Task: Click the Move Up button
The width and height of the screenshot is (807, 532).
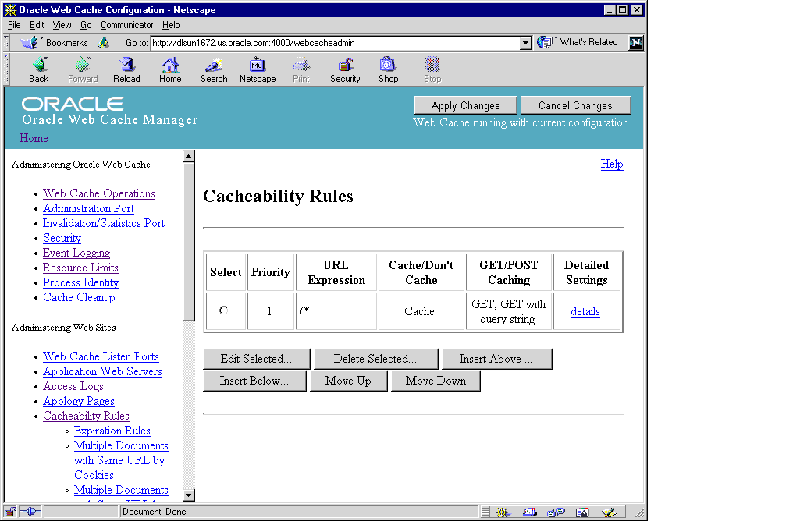Action: click(x=348, y=381)
